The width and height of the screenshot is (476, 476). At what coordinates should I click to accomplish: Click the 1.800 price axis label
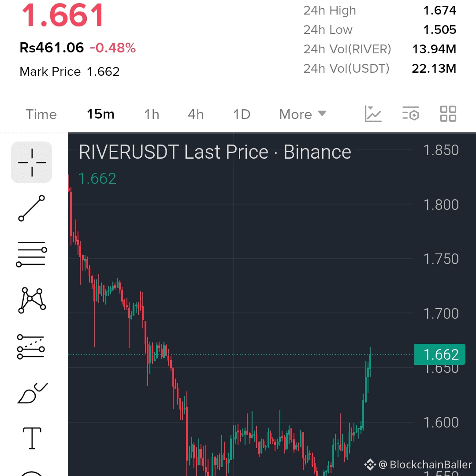[x=441, y=205]
